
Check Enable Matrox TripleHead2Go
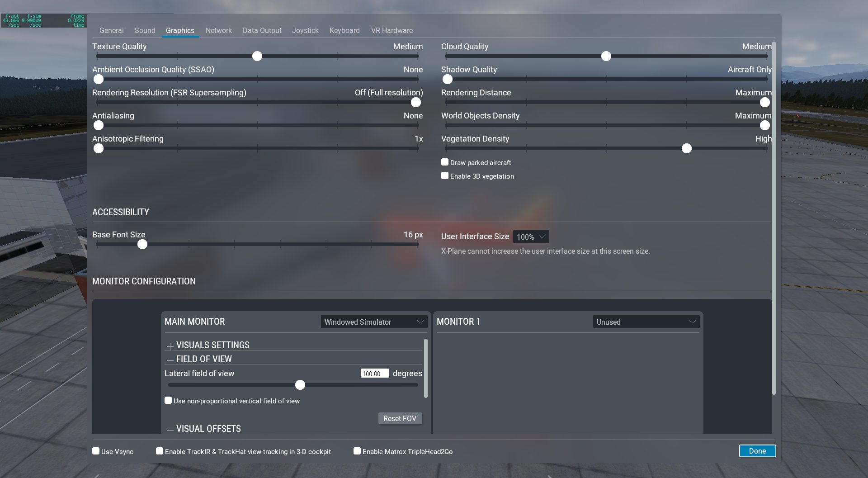click(x=357, y=451)
